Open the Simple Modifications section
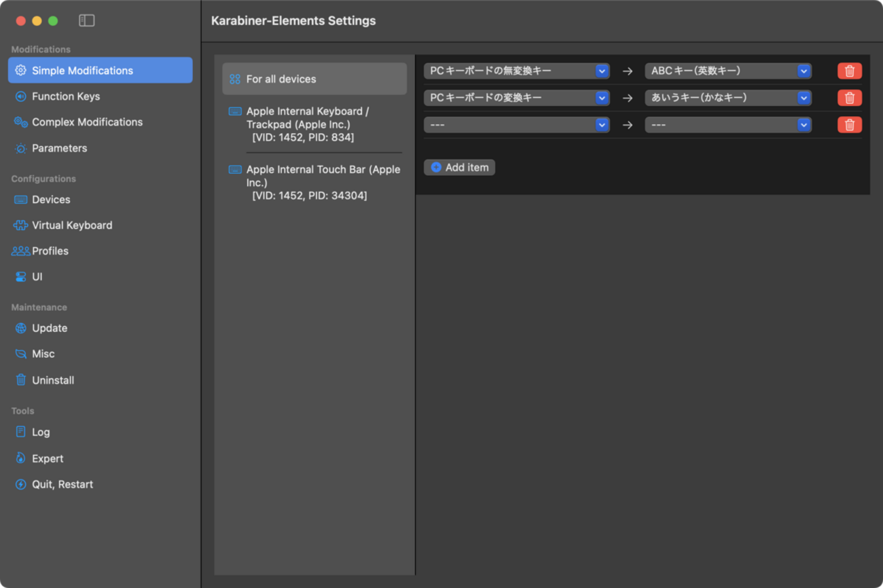This screenshot has width=883, height=588. (x=101, y=71)
